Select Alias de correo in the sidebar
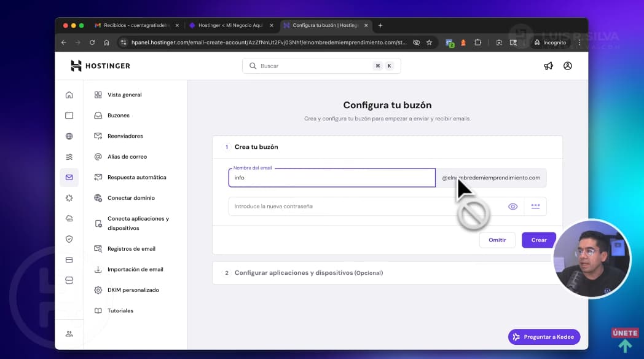The width and height of the screenshot is (644, 359). pyautogui.click(x=127, y=157)
